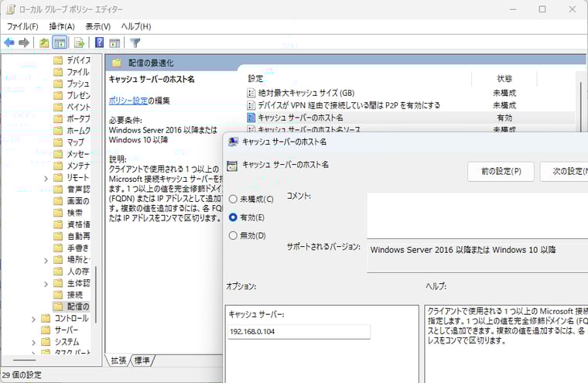Viewport: 588px width, 383px height.
Task: Click the Filter funnel toolbar icon
Action: click(135, 43)
